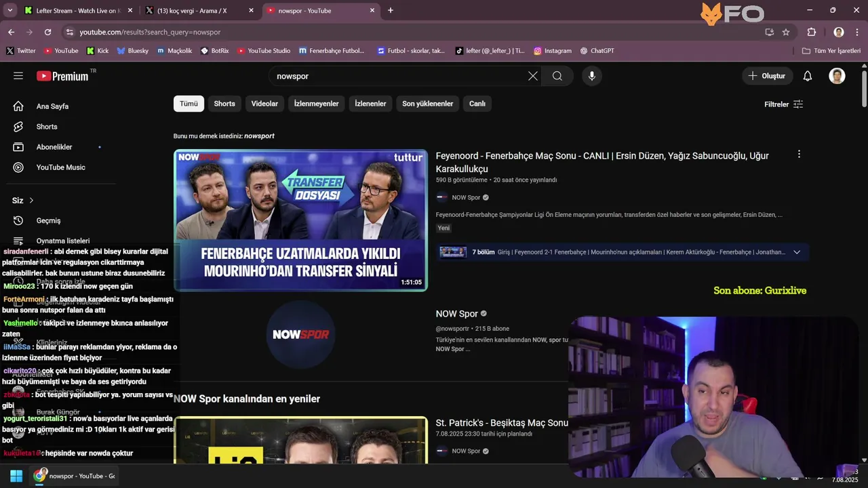Select the İzlenmeyenler filter chip
Screen dimensions: 868x488
(316, 104)
